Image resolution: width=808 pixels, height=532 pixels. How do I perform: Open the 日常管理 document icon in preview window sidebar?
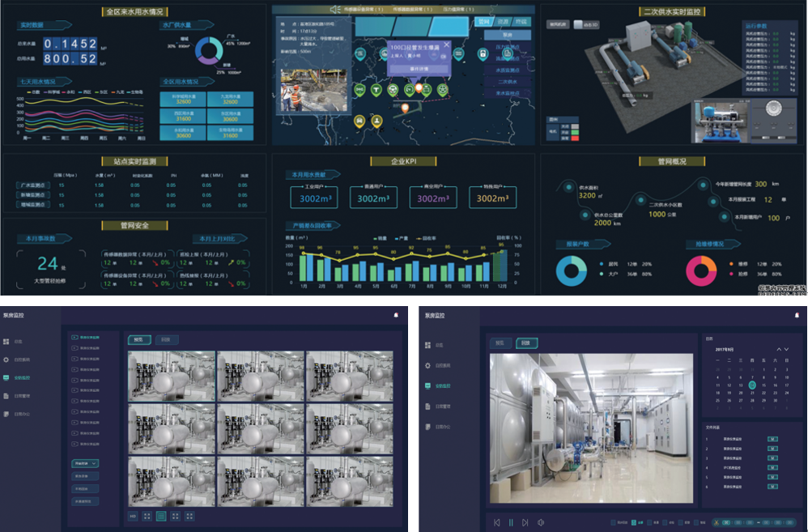pos(6,396)
